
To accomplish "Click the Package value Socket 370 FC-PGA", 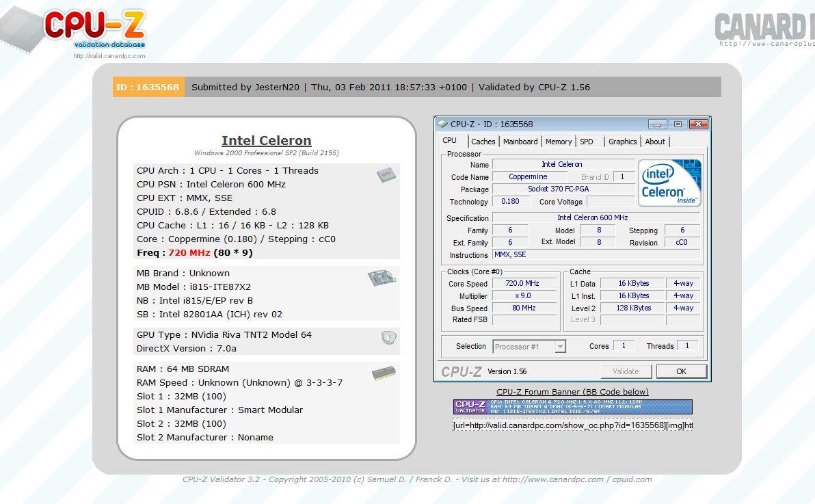I will (x=563, y=189).
